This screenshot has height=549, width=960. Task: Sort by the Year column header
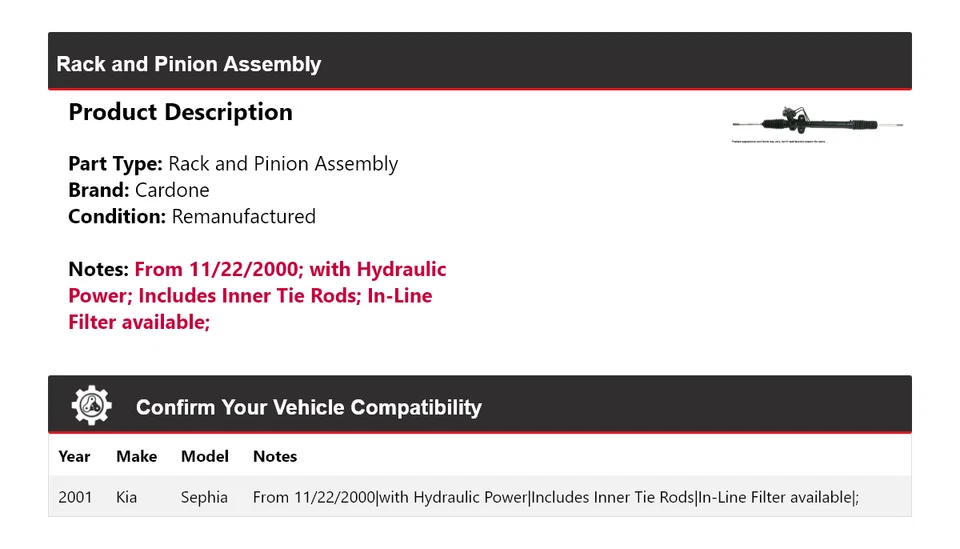[74, 456]
